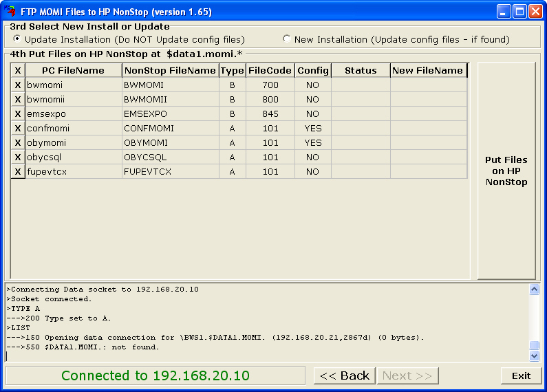Select the bwmomi PC filename cell
Viewport: 547px width, 392px height.
[74, 85]
